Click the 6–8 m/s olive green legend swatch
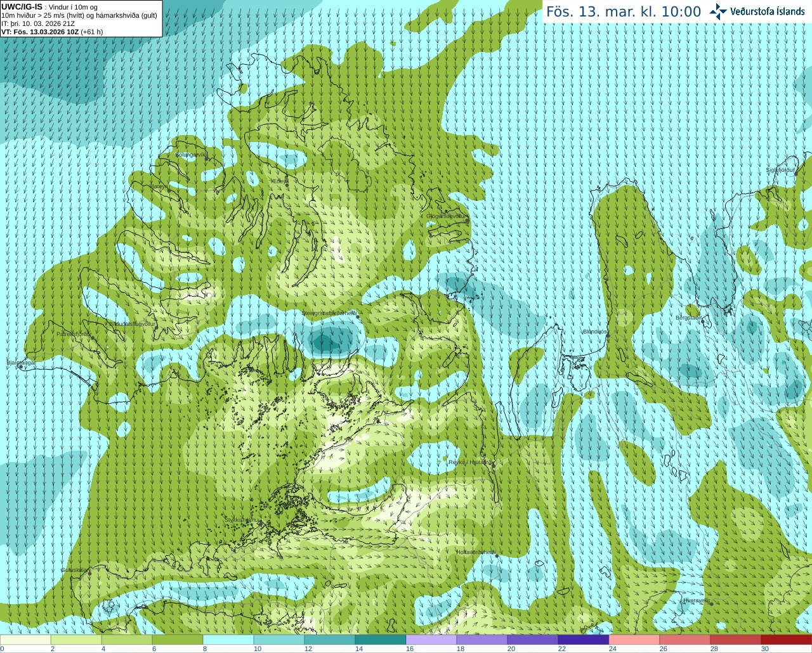Image resolution: width=812 pixels, height=653 pixels. (178, 640)
